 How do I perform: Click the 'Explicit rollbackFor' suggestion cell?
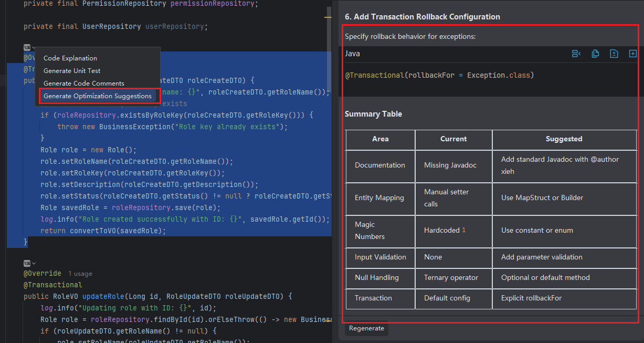click(x=531, y=298)
